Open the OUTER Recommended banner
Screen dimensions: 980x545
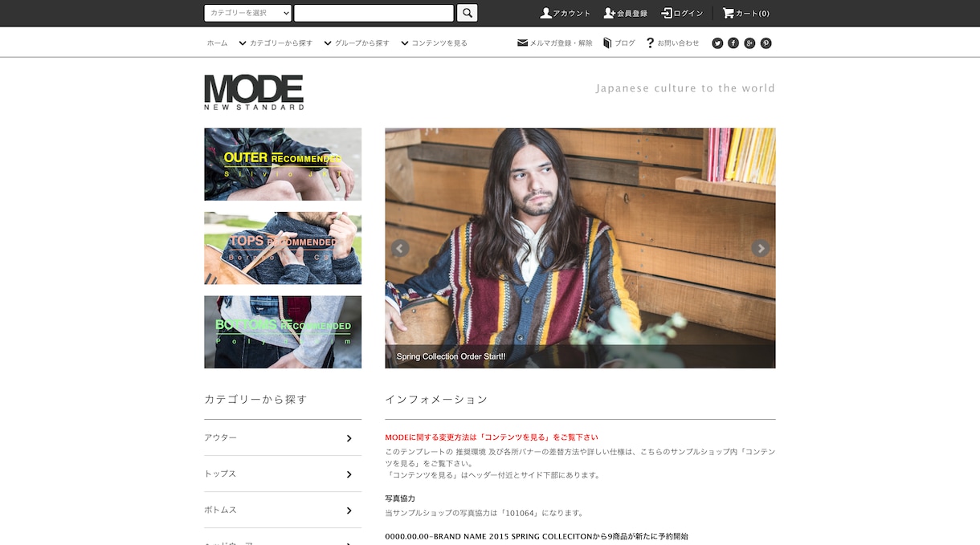click(x=283, y=164)
